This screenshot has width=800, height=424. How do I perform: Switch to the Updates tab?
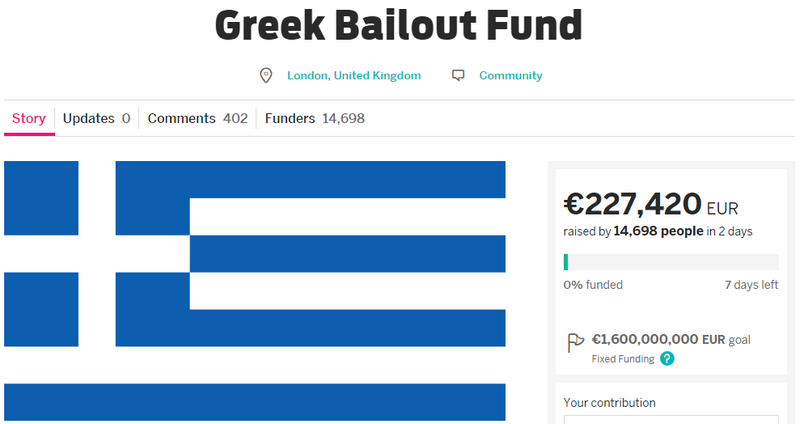tap(96, 118)
